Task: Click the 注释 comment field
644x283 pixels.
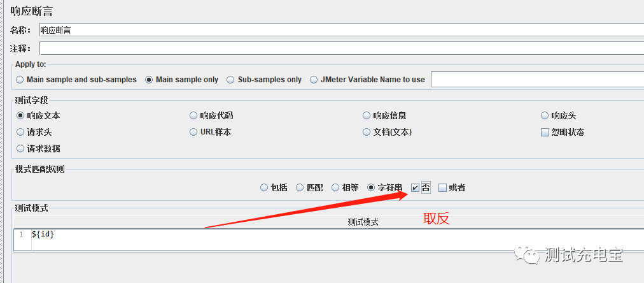Action: click(342, 48)
